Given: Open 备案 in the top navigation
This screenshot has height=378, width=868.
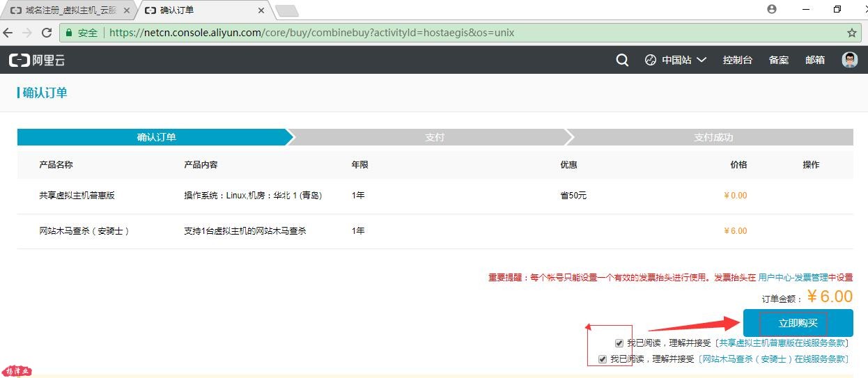Looking at the screenshot, I should point(779,60).
